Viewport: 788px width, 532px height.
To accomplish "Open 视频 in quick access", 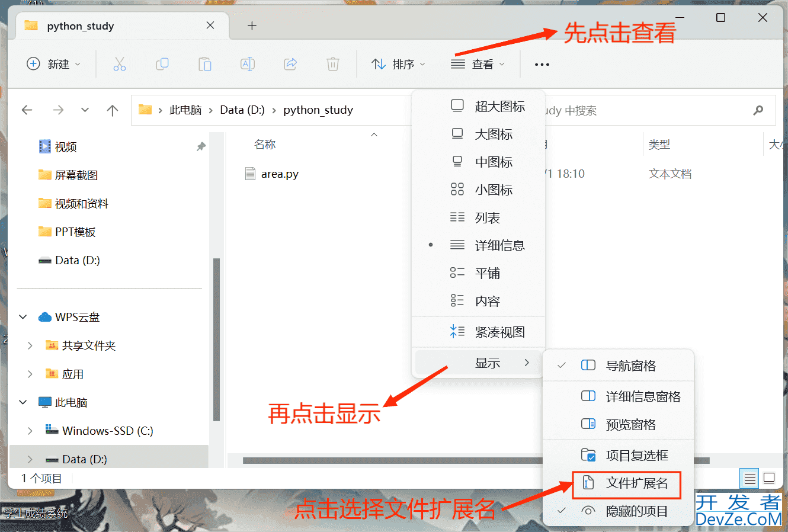I will pos(66,147).
